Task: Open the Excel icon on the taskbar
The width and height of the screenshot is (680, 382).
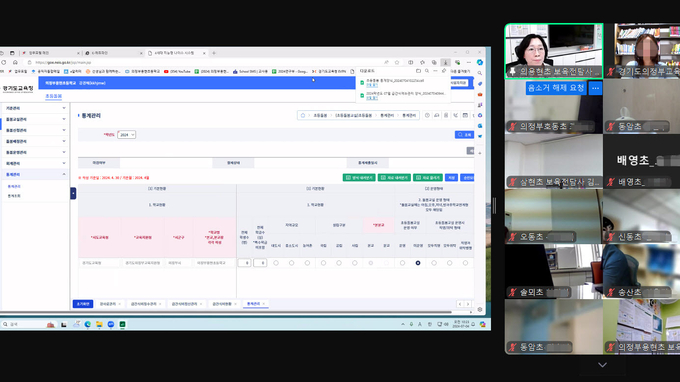Action: [122, 324]
